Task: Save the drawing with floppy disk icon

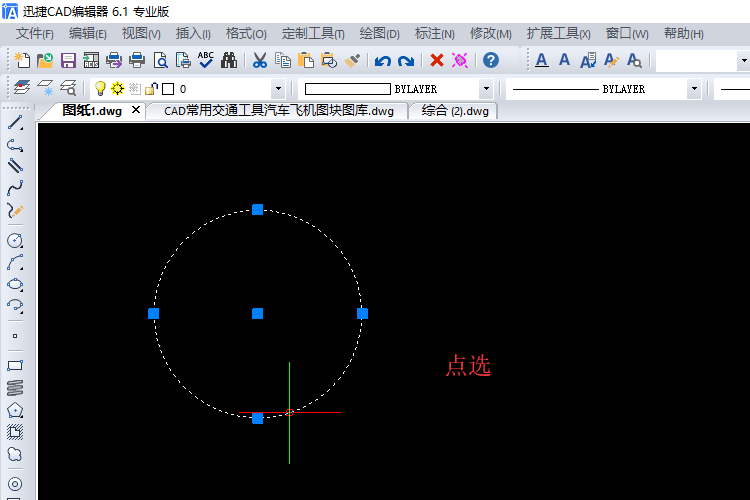Action: 68,61
